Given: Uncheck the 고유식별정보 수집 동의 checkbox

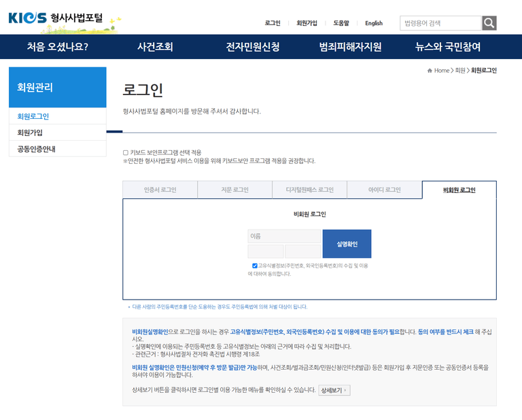Looking at the screenshot, I should coord(255,266).
